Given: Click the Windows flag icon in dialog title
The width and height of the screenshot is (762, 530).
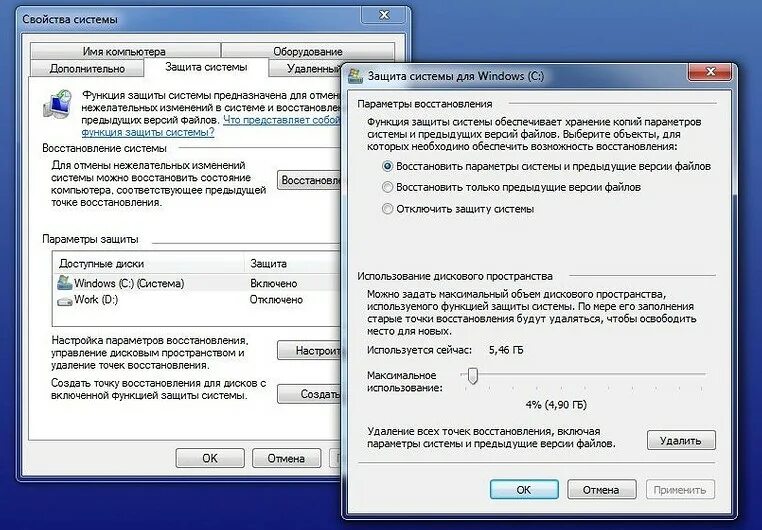Looking at the screenshot, I should point(356,76).
